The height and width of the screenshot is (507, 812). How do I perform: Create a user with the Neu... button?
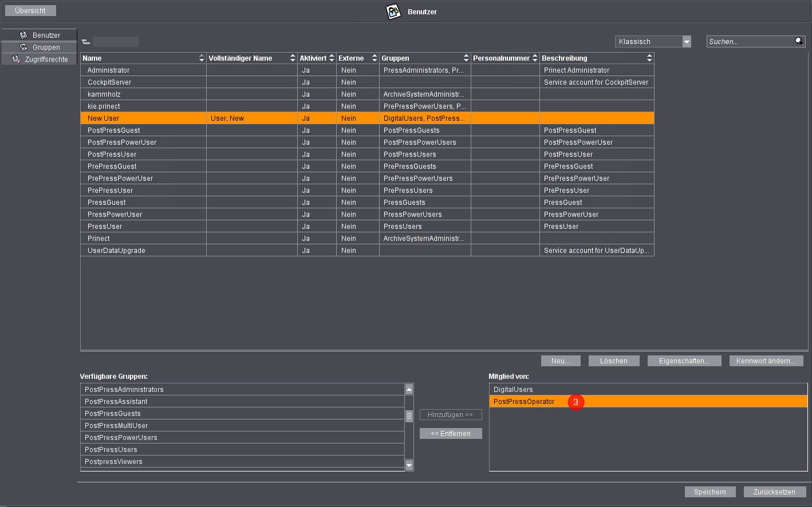(561, 361)
